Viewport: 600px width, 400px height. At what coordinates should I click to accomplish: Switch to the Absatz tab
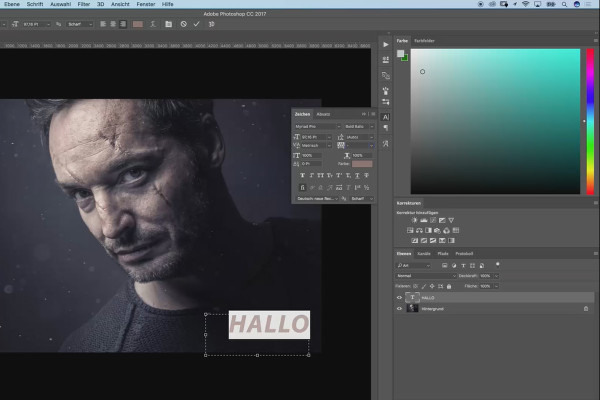[x=323, y=114]
